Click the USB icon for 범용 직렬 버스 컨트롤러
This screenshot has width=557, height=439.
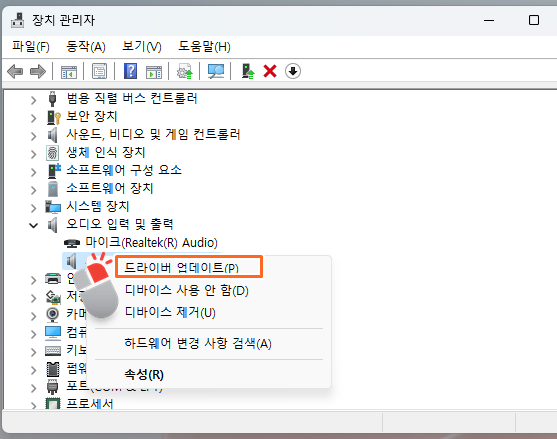tap(53, 98)
